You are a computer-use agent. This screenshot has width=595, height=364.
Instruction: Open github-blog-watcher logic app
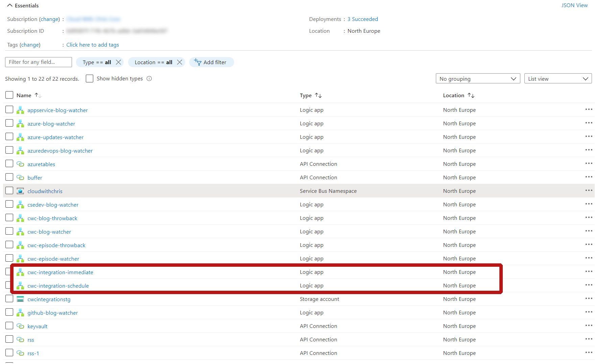pos(53,313)
